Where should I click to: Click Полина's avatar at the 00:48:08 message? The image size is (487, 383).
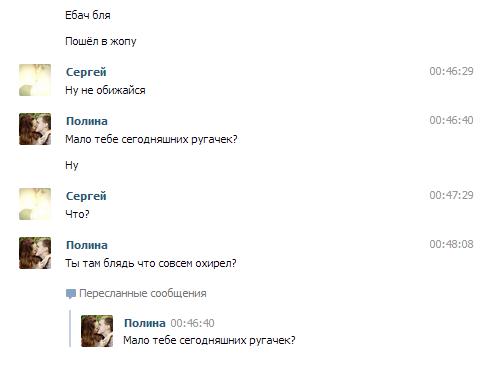click(x=35, y=253)
